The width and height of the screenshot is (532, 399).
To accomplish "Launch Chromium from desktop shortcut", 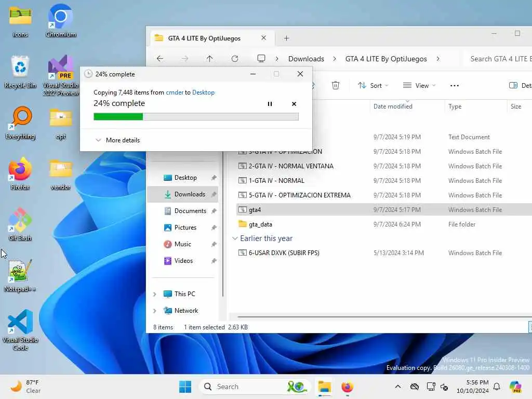I will click(x=61, y=21).
